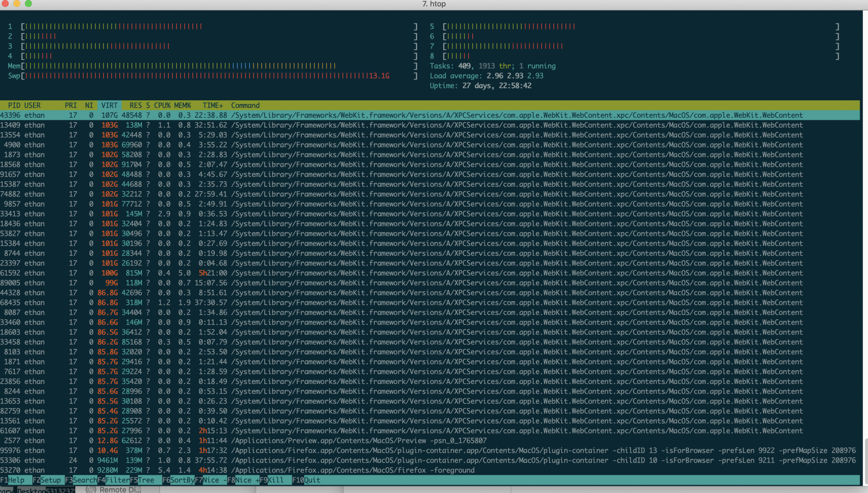This screenshot has width=868, height=493.
Task: Select the process row with PID 68435
Action: [x=430, y=303]
